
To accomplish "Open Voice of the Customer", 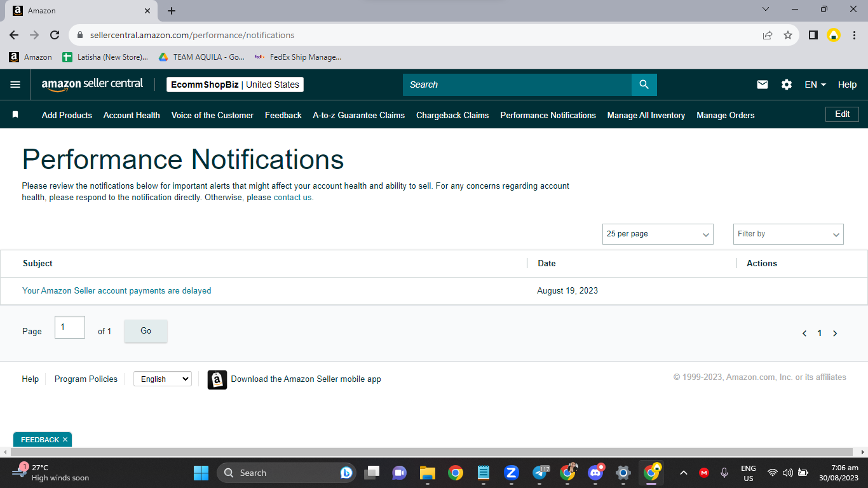I will (x=212, y=115).
